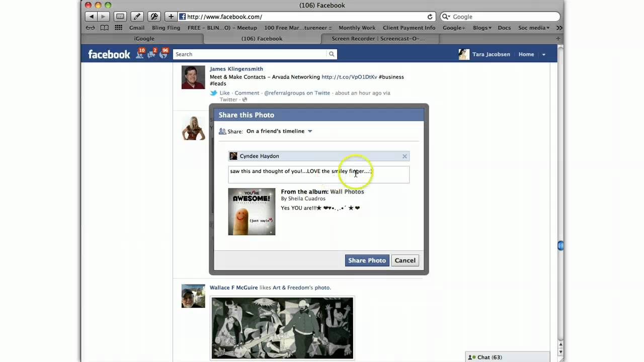Open the Docs bookmark

[504, 28]
